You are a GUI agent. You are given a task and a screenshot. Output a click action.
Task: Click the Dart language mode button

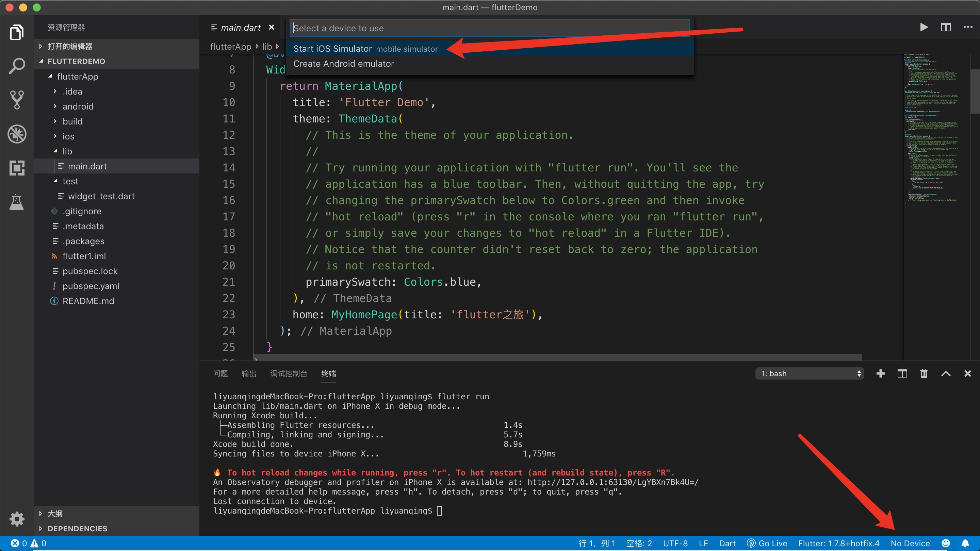pos(727,543)
